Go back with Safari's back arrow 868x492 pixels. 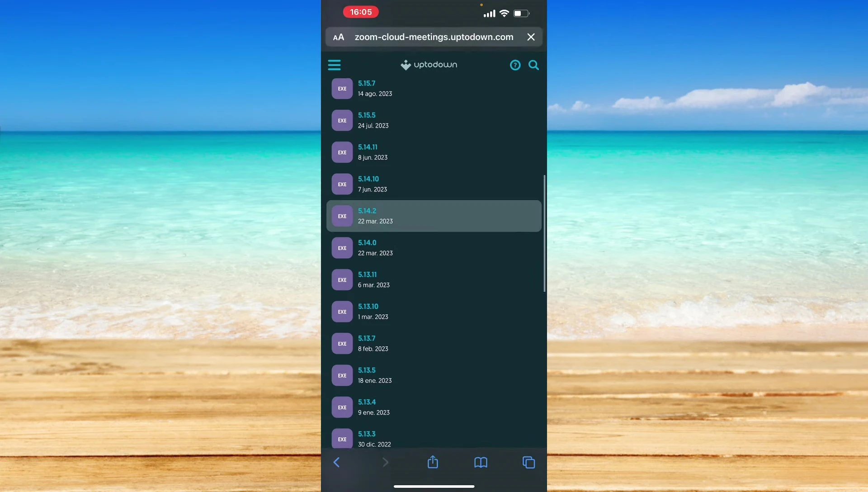[x=336, y=462]
